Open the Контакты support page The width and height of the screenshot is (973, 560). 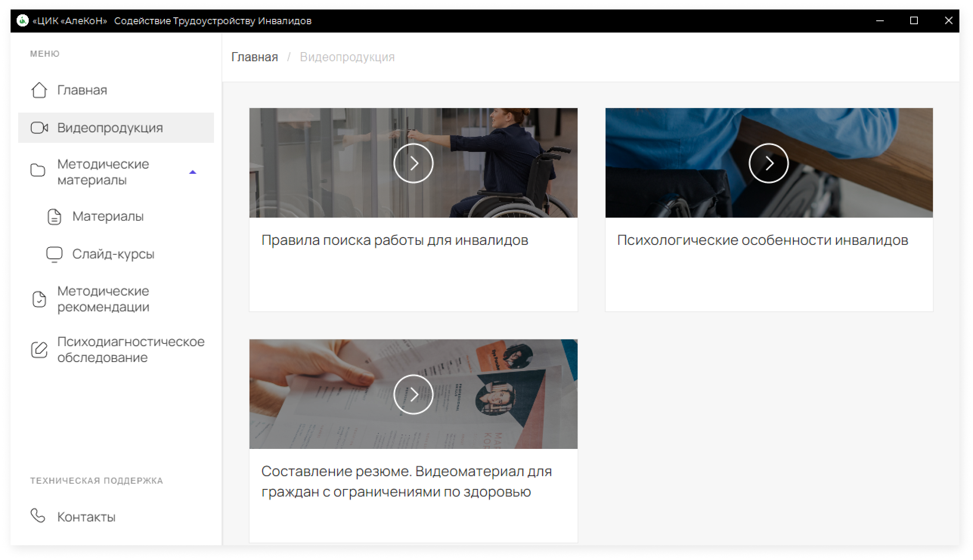coord(86,517)
